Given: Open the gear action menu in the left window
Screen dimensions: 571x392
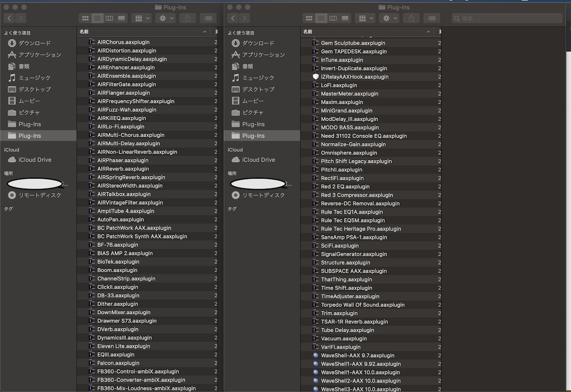Looking at the screenshot, I should coord(166,18).
